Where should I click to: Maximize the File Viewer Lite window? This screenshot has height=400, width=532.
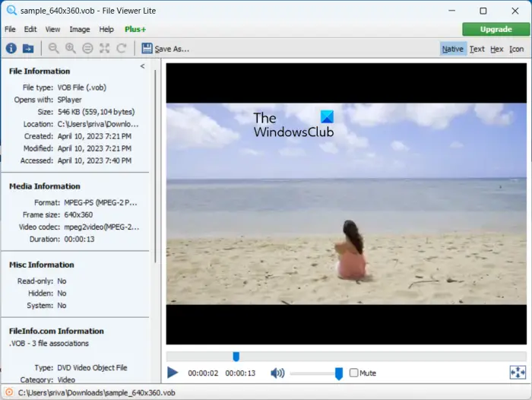(x=483, y=11)
